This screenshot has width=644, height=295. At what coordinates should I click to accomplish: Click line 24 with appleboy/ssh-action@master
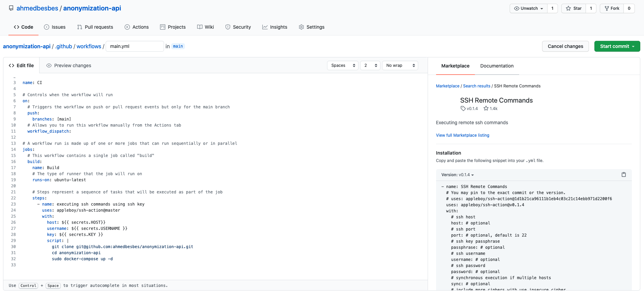coord(81,210)
